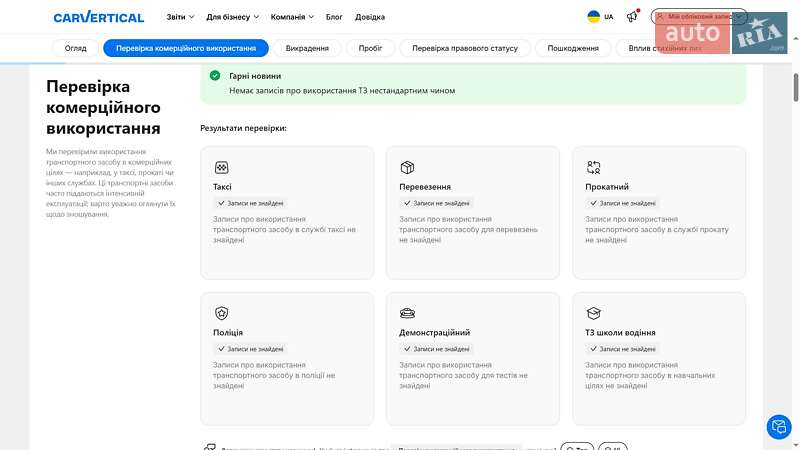Click Записи не знайдені badge under Поліція
800x450 pixels.
(251, 349)
